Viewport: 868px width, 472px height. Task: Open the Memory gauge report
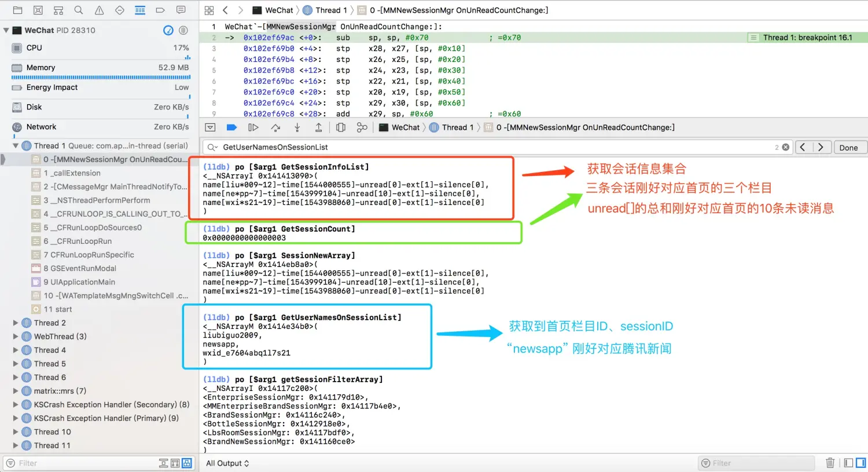(100, 70)
